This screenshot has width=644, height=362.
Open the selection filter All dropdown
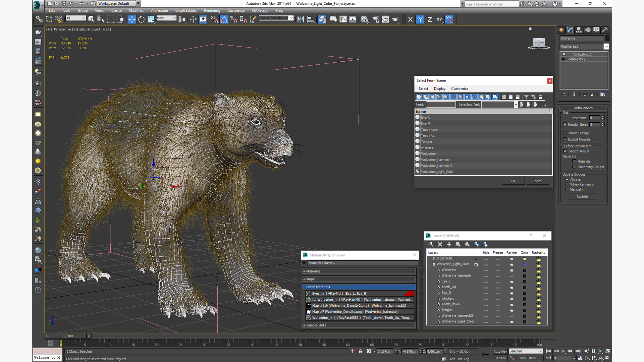[76, 18]
